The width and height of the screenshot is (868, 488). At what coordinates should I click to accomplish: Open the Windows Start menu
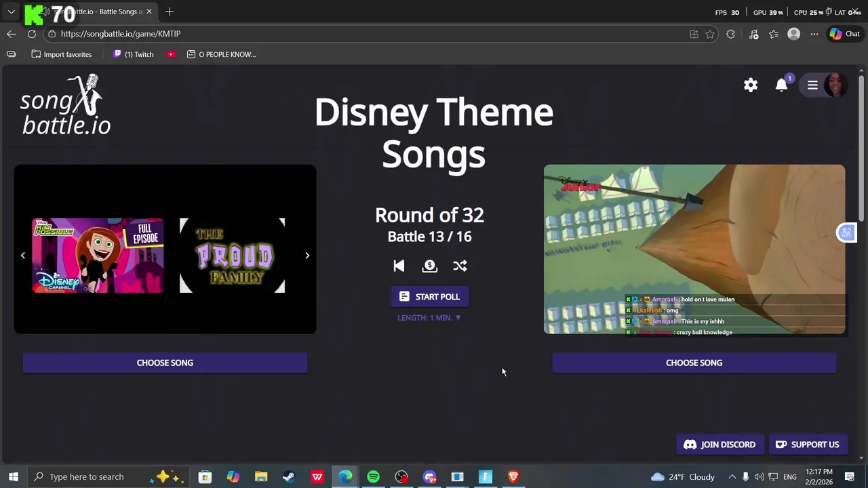tap(13, 476)
